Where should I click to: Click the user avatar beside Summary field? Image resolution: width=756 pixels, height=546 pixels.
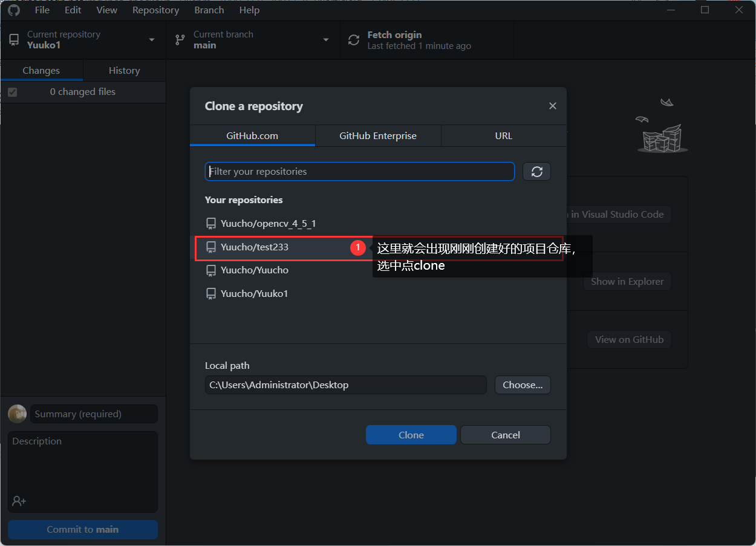tap(17, 414)
